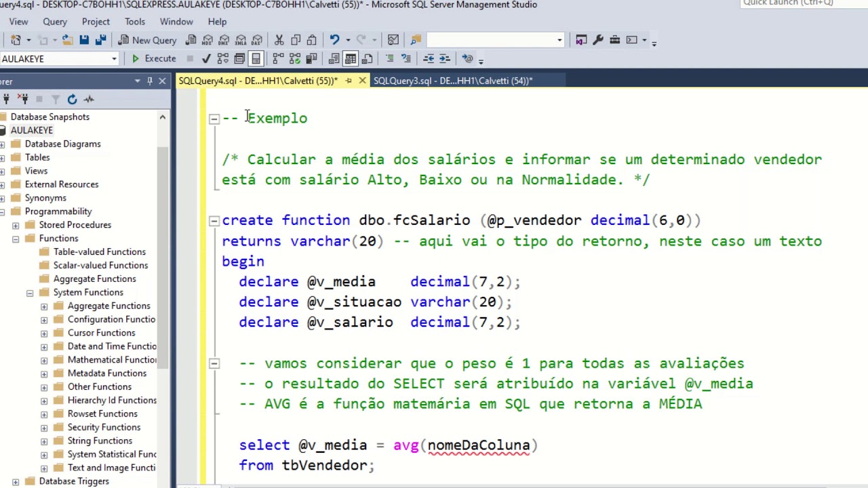Viewport: 868px width, 488px height.
Task: Toggle Include Client Statistics
Action: point(311,58)
